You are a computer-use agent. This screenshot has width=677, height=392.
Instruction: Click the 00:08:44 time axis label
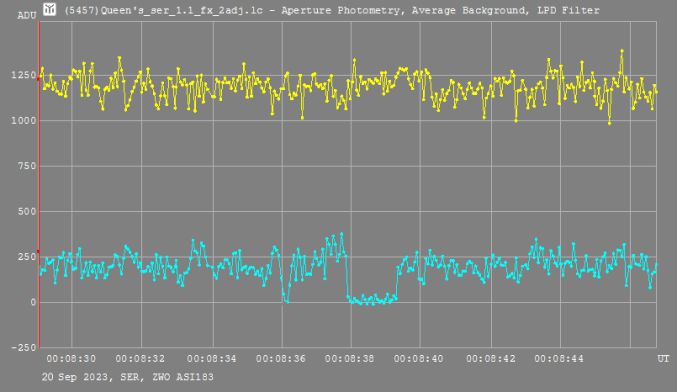click(x=559, y=359)
